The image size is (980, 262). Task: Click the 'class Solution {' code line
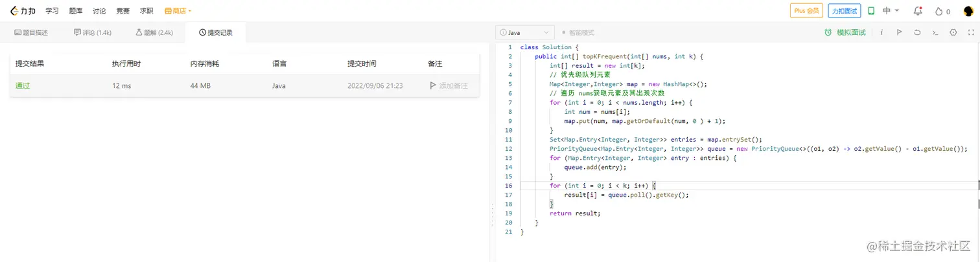549,47
